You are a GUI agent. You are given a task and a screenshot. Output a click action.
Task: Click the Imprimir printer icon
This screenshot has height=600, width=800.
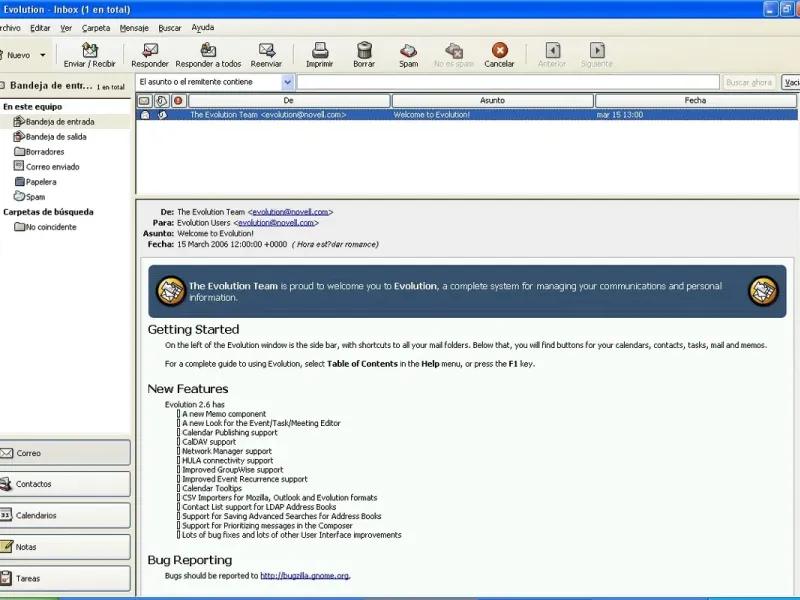click(320, 50)
